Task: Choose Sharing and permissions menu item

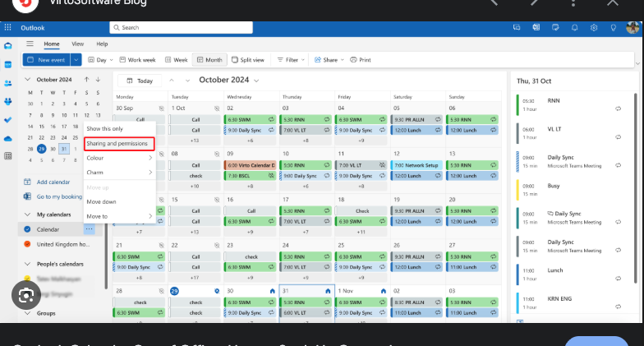Action: click(x=119, y=143)
